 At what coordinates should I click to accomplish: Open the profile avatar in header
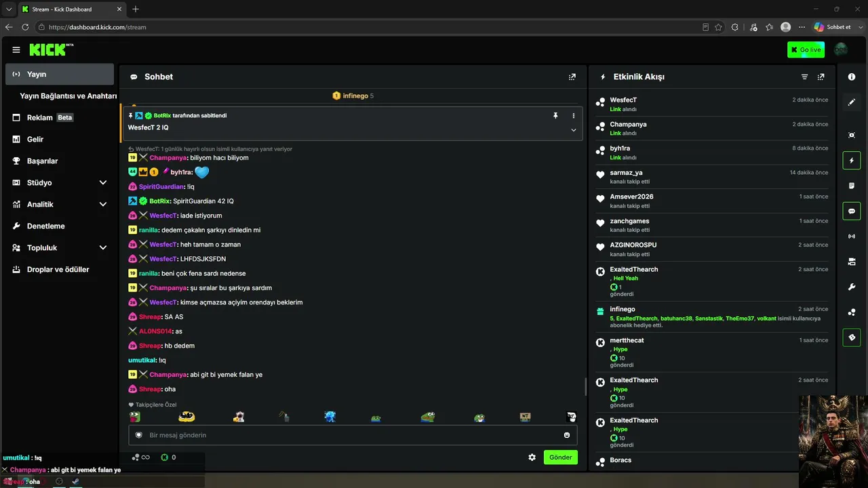pos(841,49)
